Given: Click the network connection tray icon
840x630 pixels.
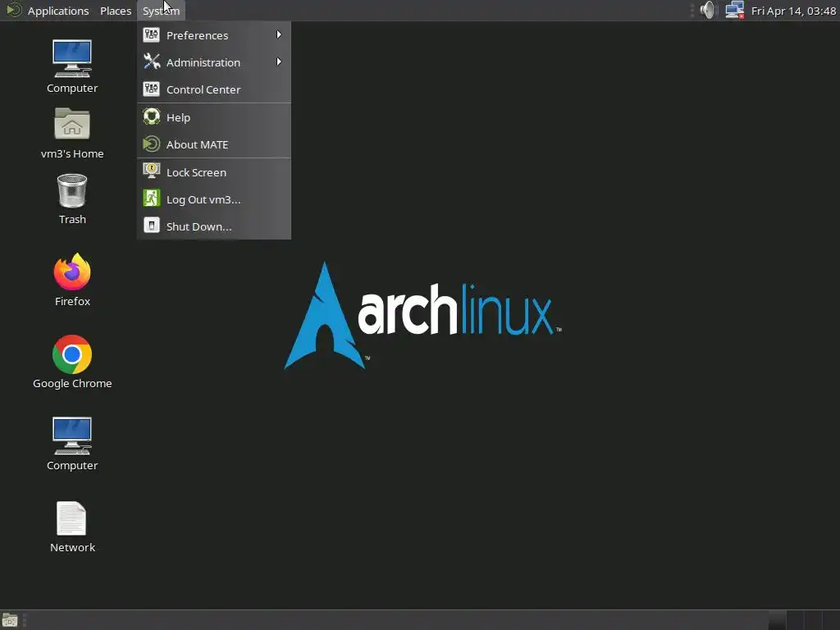Looking at the screenshot, I should 734,10.
